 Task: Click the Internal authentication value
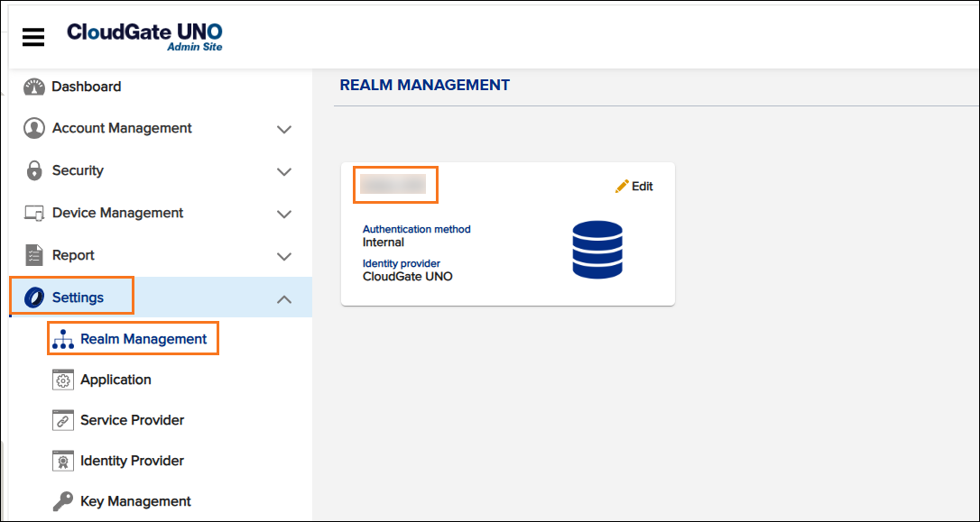pyautogui.click(x=384, y=243)
